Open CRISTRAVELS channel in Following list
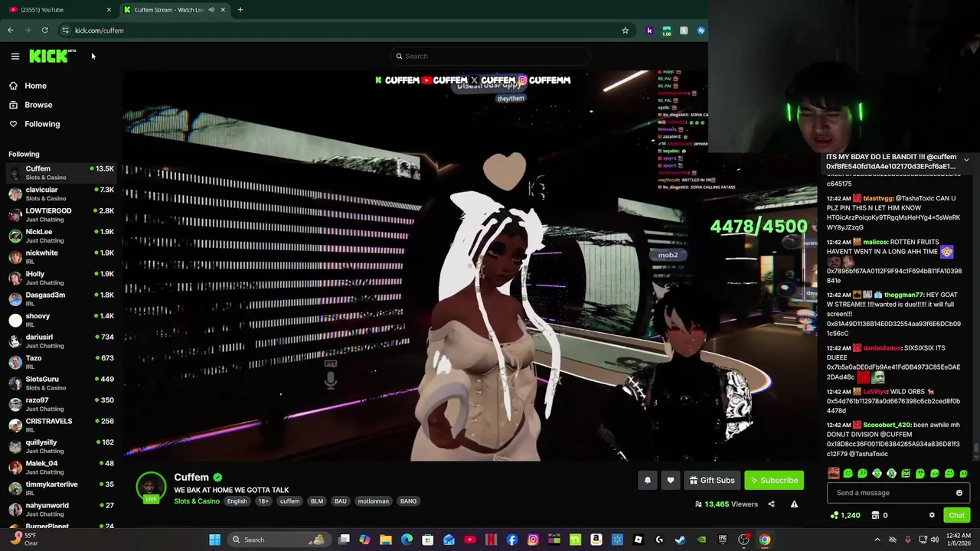Image resolution: width=980 pixels, height=551 pixels. click(x=61, y=425)
